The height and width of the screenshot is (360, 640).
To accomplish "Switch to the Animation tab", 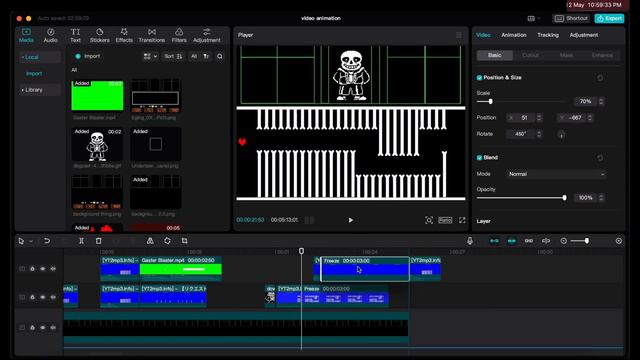I will click(x=514, y=35).
